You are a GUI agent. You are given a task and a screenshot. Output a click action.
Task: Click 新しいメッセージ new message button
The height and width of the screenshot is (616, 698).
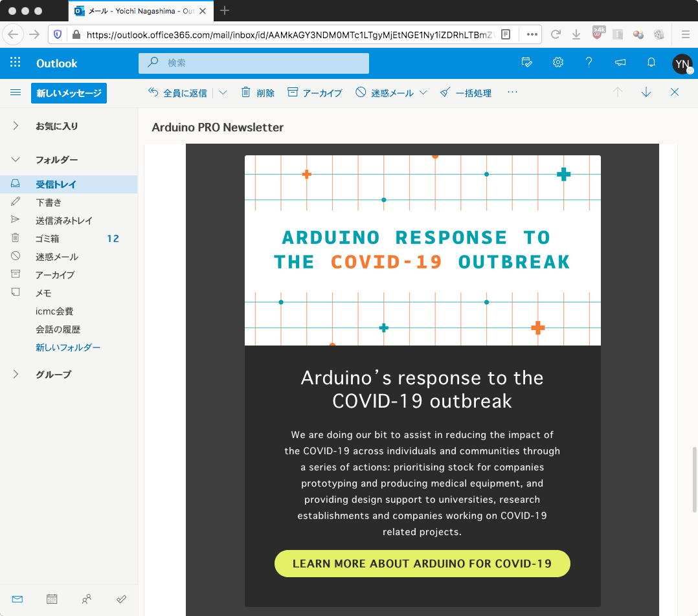pyautogui.click(x=69, y=93)
